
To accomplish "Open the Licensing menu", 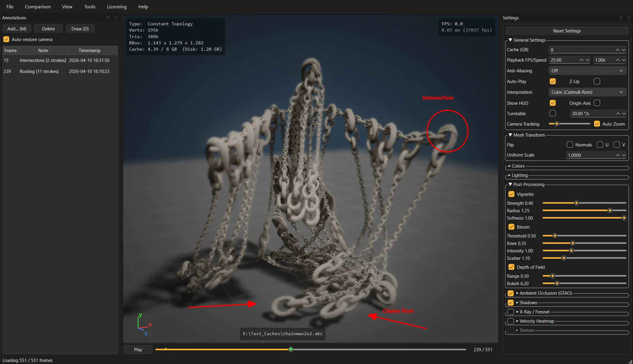I will (x=117, y=7).
